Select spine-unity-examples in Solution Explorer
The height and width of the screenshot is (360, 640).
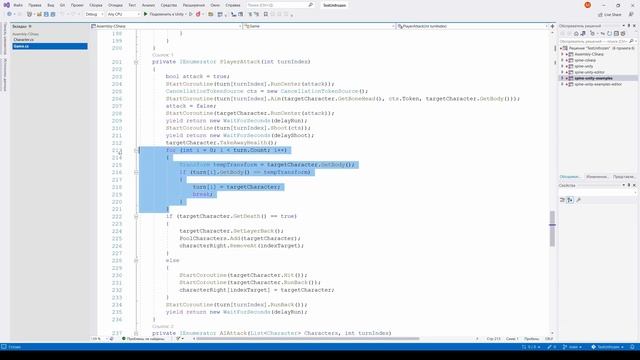pos(593,78)
